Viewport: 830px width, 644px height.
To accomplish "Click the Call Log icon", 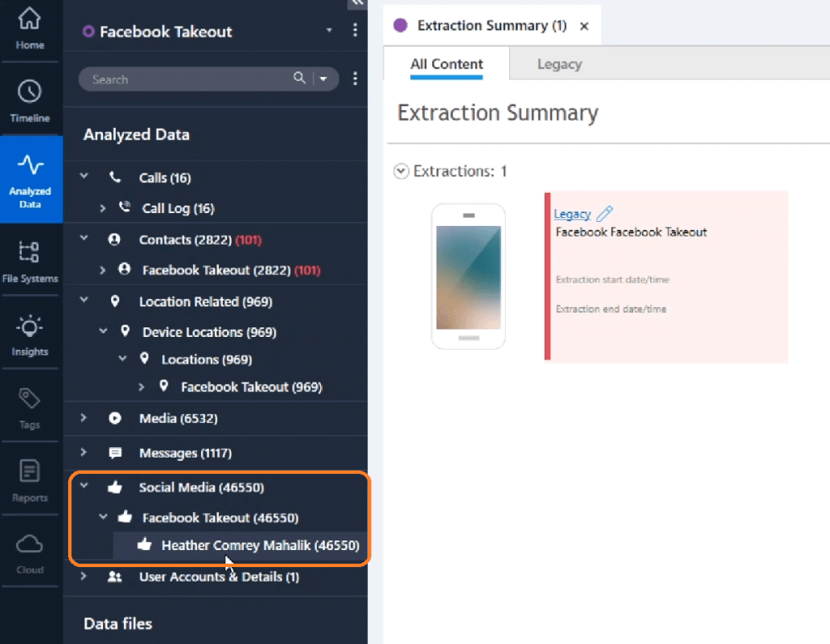I will pyautogui.click(x=125, y=207).
